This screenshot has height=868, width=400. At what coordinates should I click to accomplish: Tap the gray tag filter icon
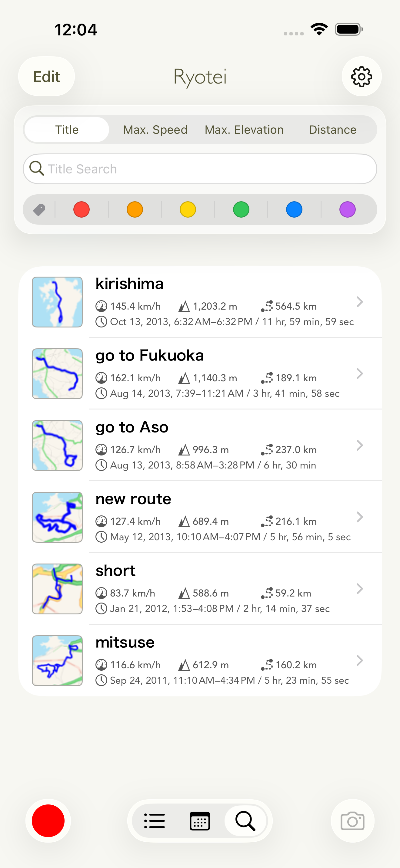(x=39, y=210)
